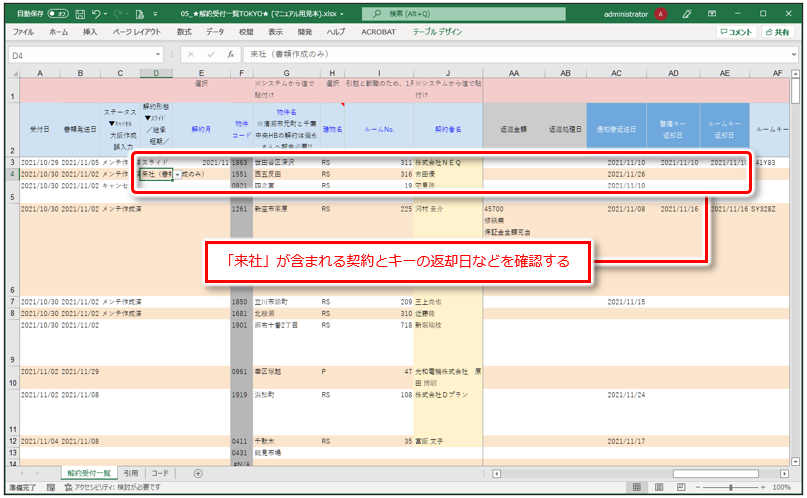Click the print preview page icon in the quick access toolbar
The width and height of the screenshot is (807, 498).
tap(139, 14)
